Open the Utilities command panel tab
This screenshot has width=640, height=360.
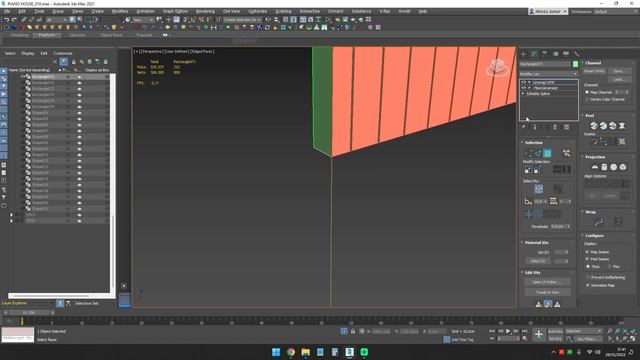[x=576, y=54]
